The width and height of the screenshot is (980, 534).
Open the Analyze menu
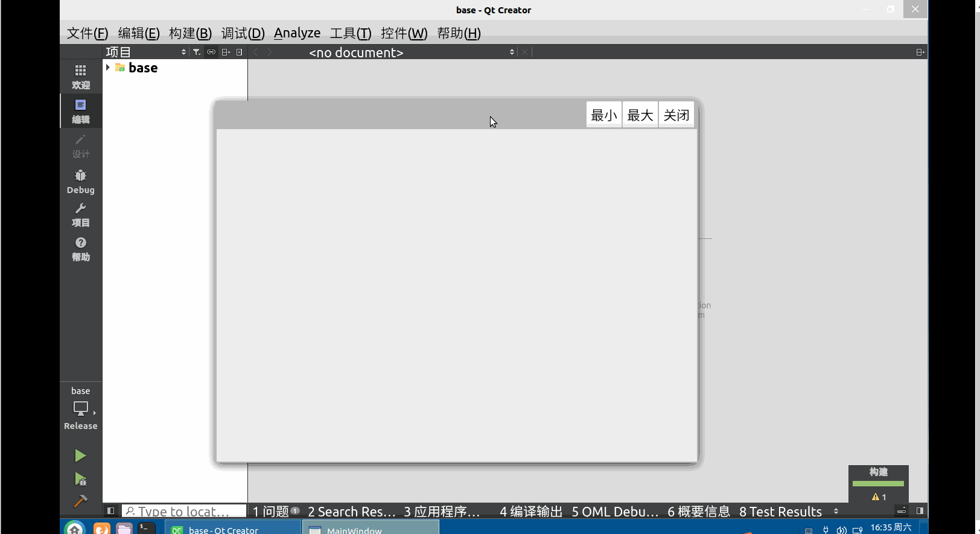[x=297, y=33]
